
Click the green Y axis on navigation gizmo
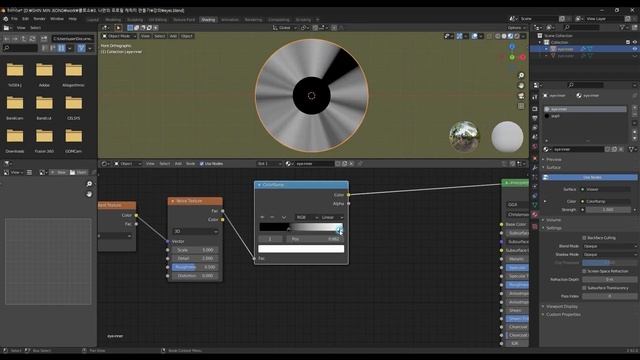(x=512, y=57)
